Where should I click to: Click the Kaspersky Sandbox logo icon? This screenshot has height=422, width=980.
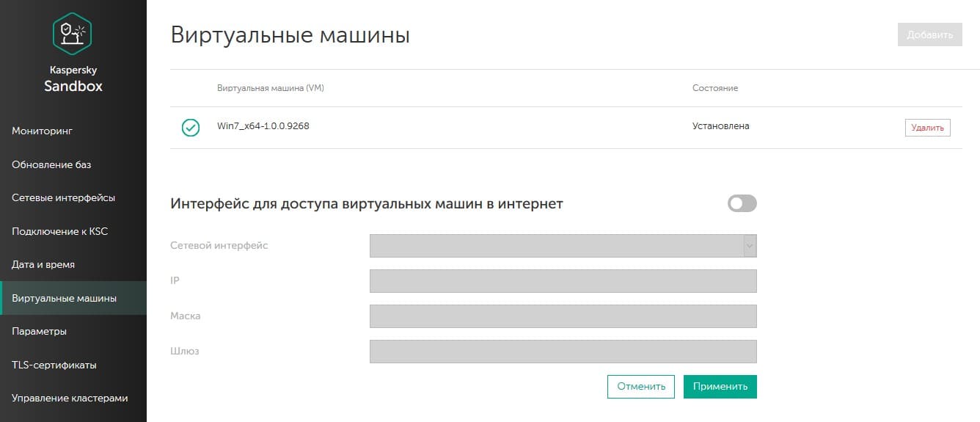tap(73, 34)
